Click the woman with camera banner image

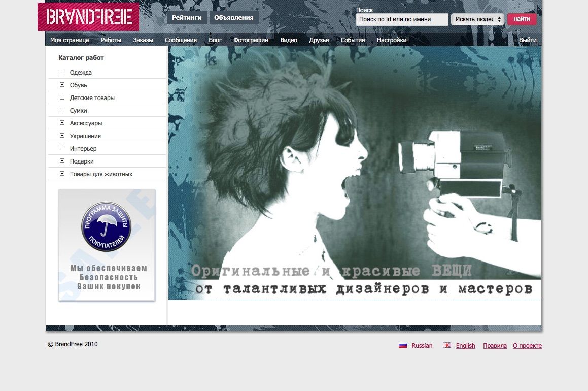coord(355,173)
